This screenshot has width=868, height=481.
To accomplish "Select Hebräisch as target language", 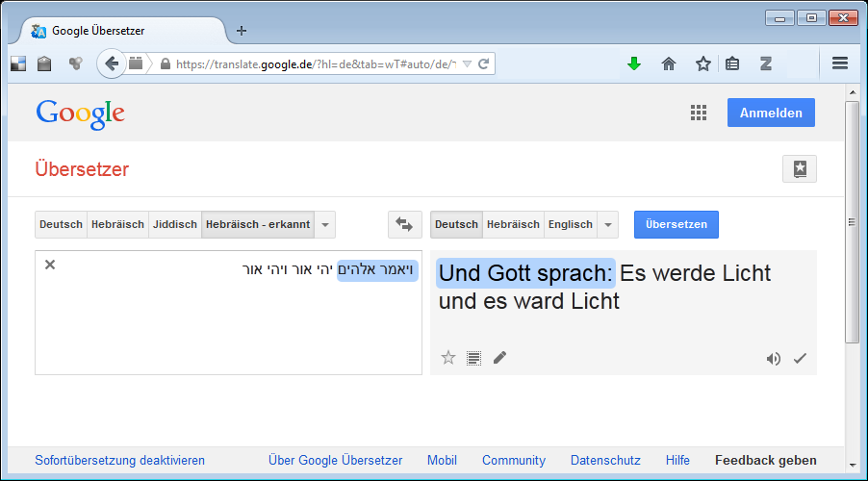I will [513, 224].
